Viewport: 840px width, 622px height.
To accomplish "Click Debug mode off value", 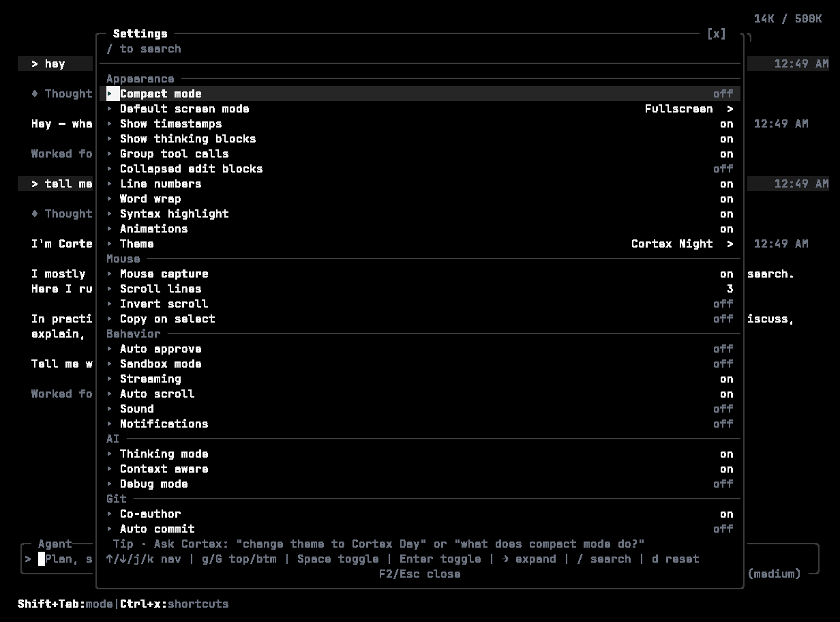I will [x=723, y=484].
